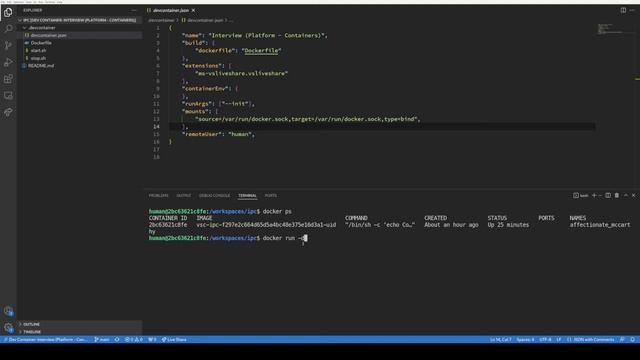This screenshot has height=360, width=640.
Task: Click line number 14 in the gutter
Action: tap(156, 127)
